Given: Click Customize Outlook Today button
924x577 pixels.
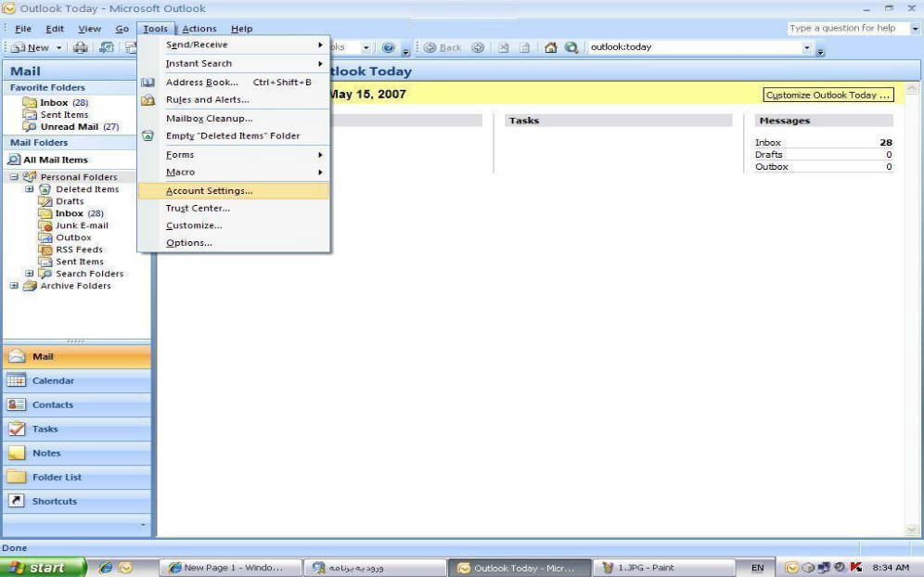Looking at the screenshot, I should (x=828, y=95).
